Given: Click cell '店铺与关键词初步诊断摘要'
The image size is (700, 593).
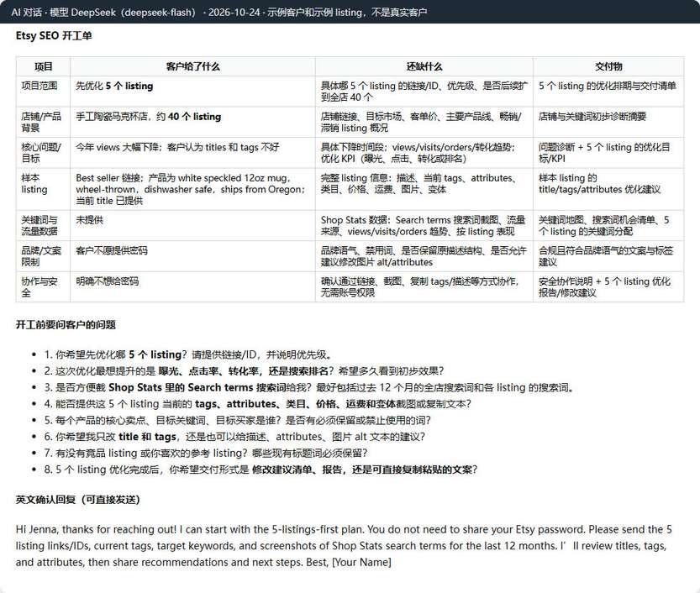Looking at the screenshot, I should [608, 123].
